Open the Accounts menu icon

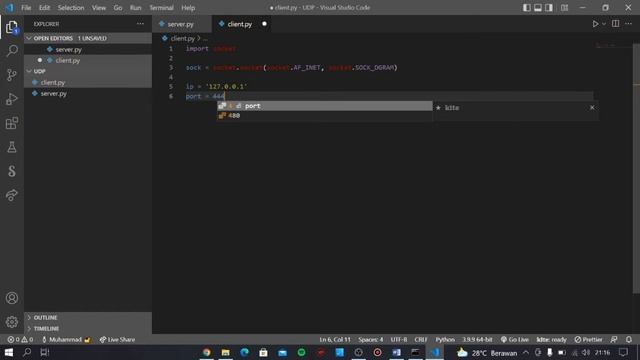[x=12, y=298]
